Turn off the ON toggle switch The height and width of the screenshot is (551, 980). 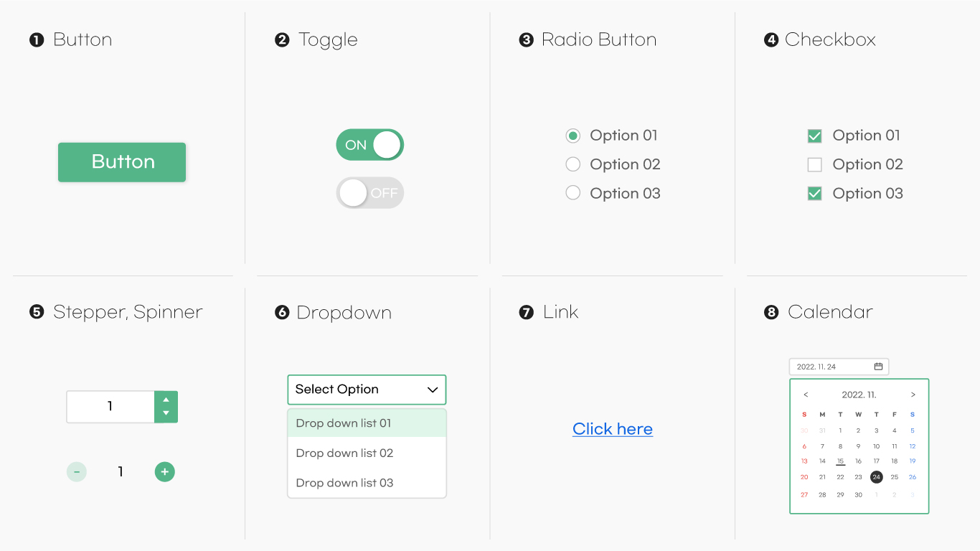(x=370, y=145)
